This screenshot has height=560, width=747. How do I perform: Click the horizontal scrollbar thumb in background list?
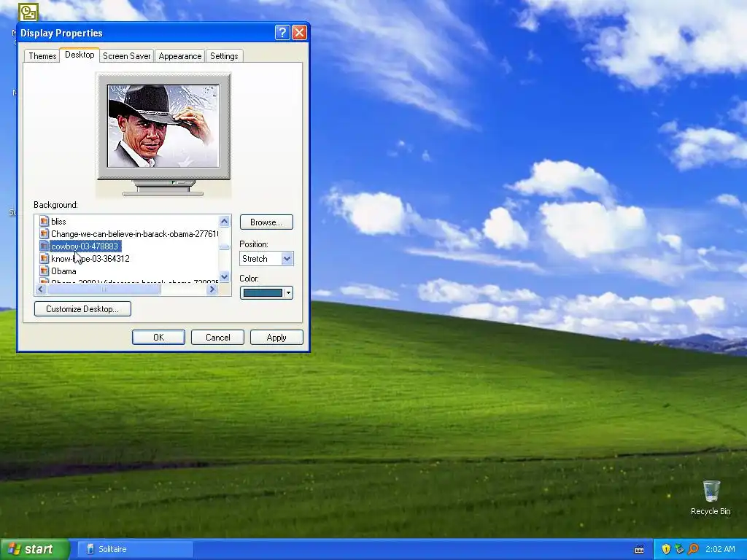point(104,289)
